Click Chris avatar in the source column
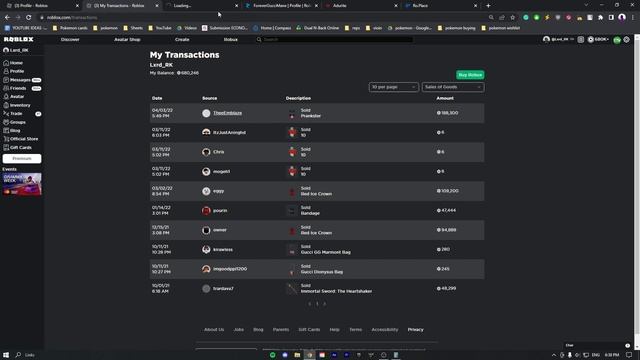 tap(206, 152)
